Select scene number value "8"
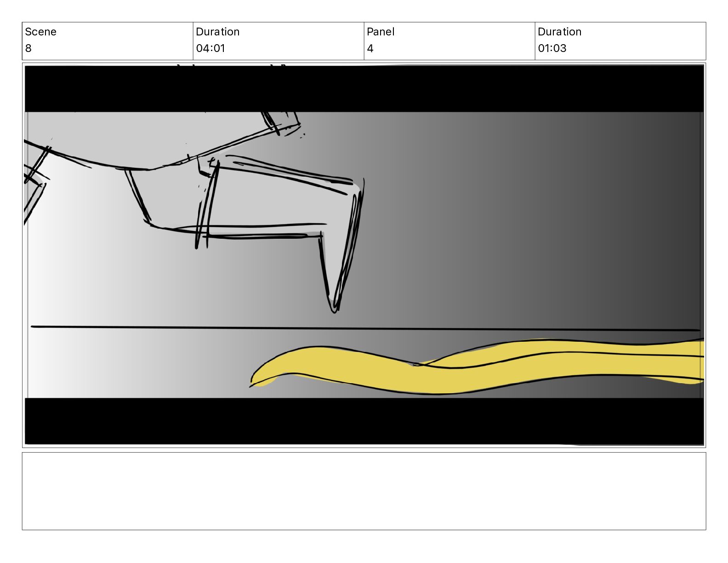The height and width of the screenshot is (563, 728). [x=28, y=48]
